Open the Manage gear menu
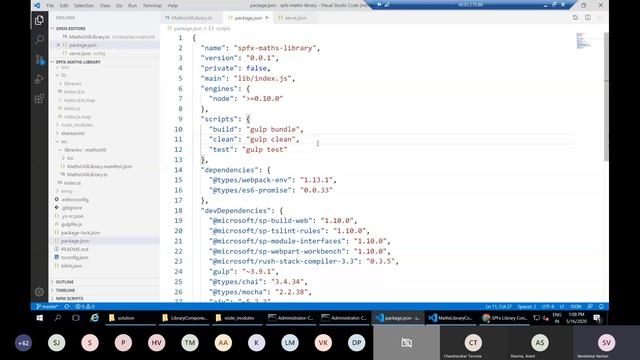 tap(39, 291)
